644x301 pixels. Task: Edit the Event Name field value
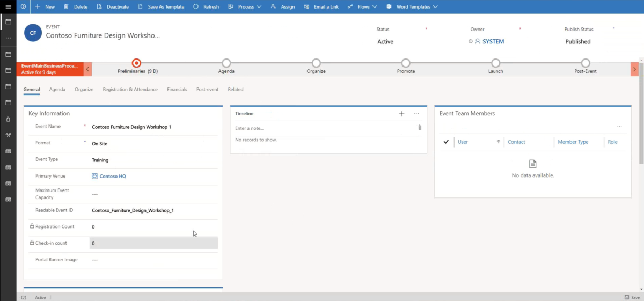(x=155, y=127)
